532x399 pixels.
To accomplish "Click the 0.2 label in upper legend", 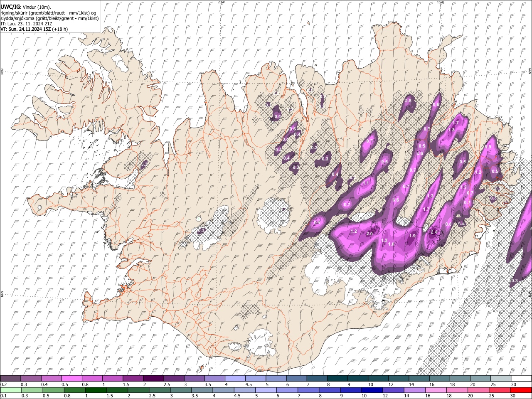I will click(x=3, y=384).
